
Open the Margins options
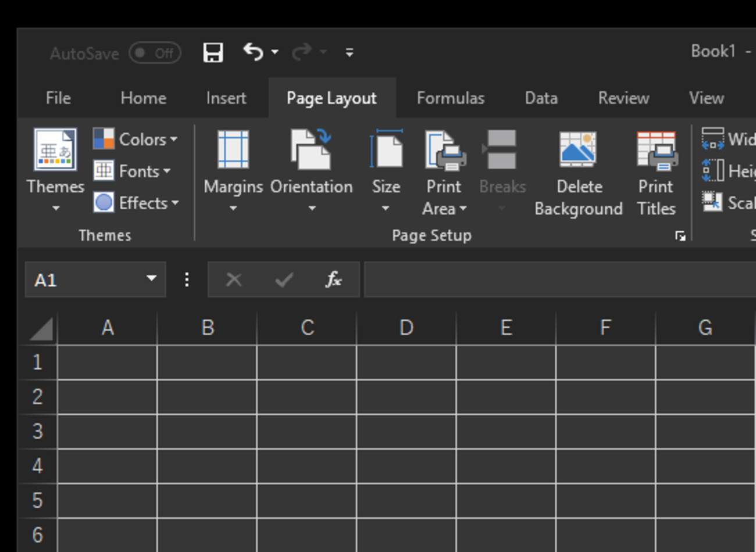pos(233,150)
